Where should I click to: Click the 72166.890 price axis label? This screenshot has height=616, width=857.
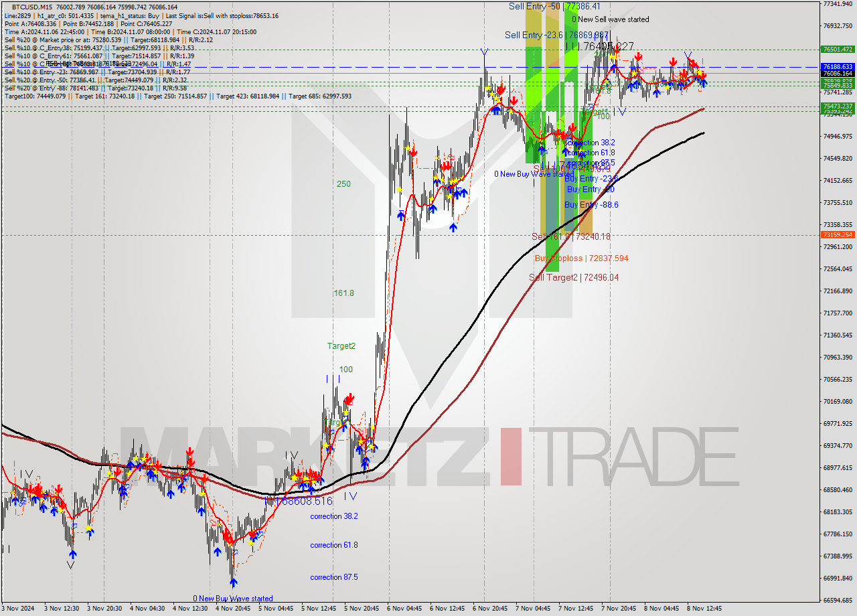[x=838, y=291]
